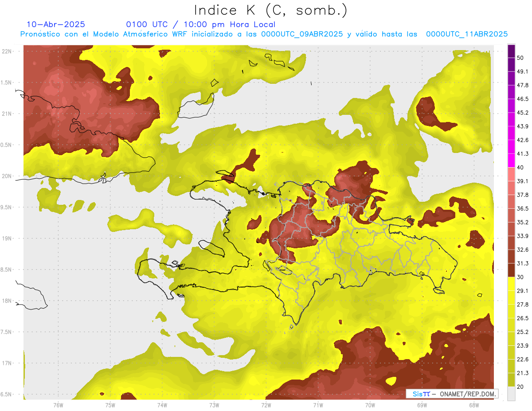532x411 pixels.
Task: Click the dark purple swatch atop the color scale
Action: coord(511,51)
